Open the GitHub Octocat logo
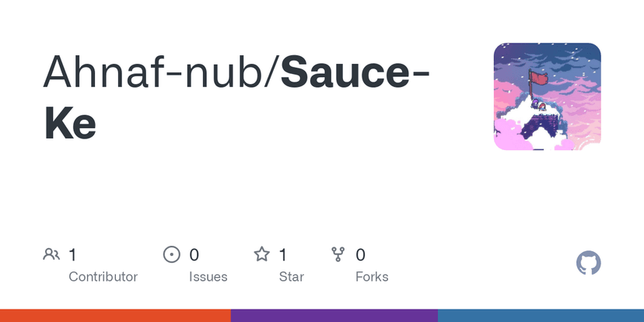This screenshot has height=322, width=644. pyautogui.click(x=589, y=263)
